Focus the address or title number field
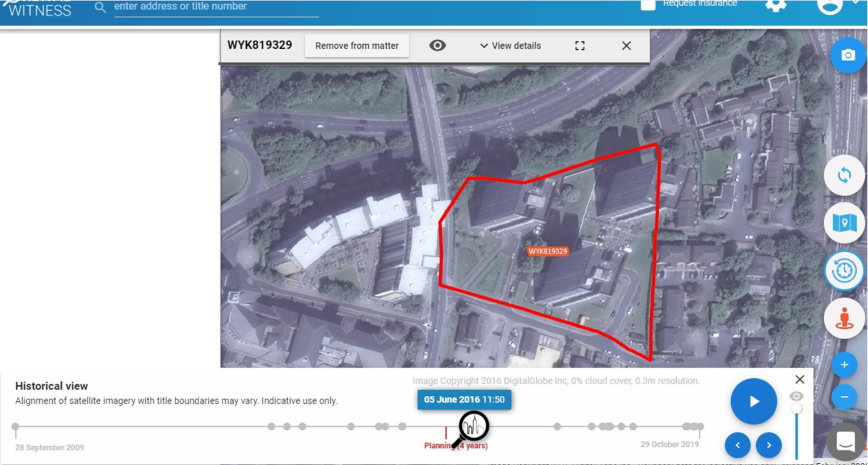 click(x=216, y=7)
